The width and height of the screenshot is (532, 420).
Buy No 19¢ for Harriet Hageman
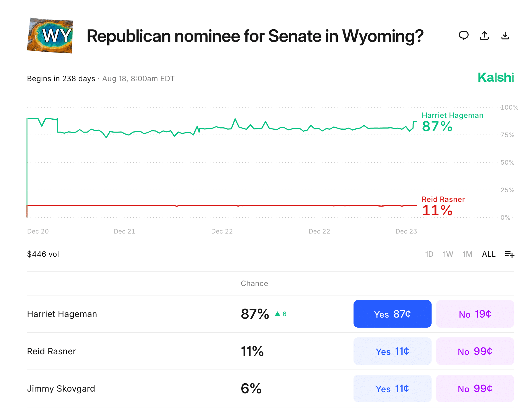coord(475,314)
